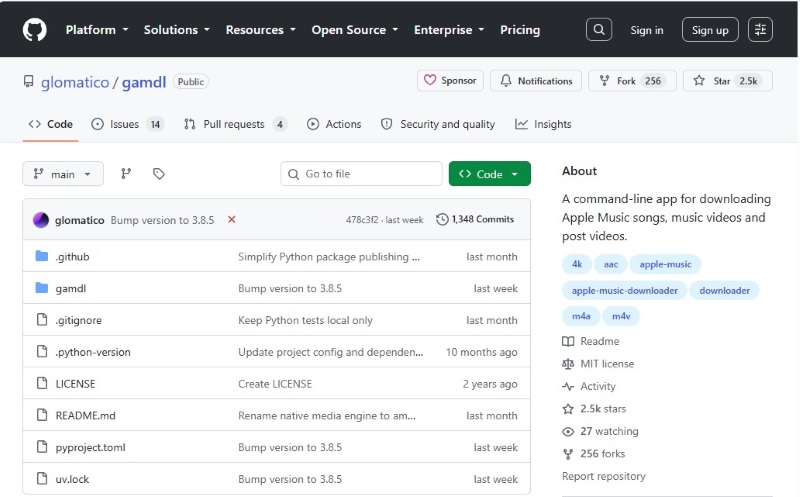Screen dimensions: 800x497
Task: Open the Issues tab
Action: (127, 124)
